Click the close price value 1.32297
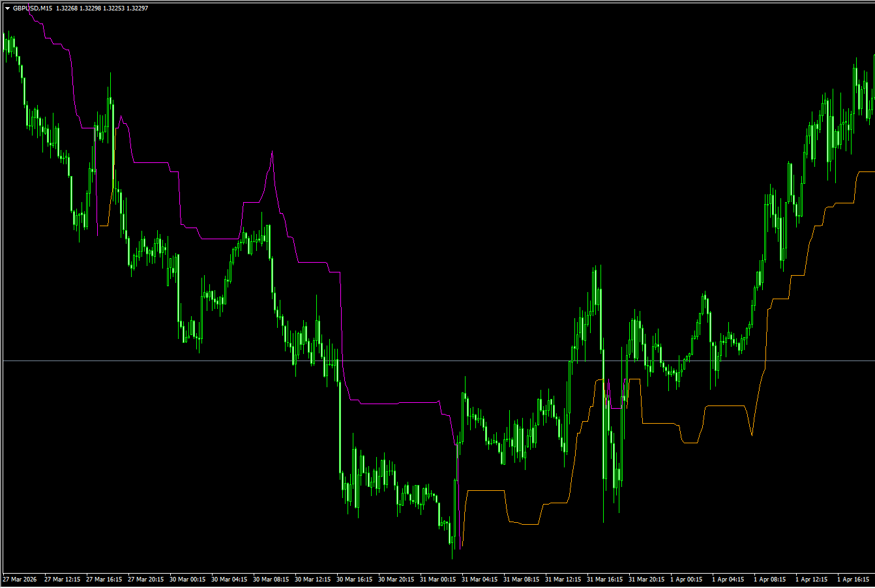 pyautogui.click(x=137, y=8)
